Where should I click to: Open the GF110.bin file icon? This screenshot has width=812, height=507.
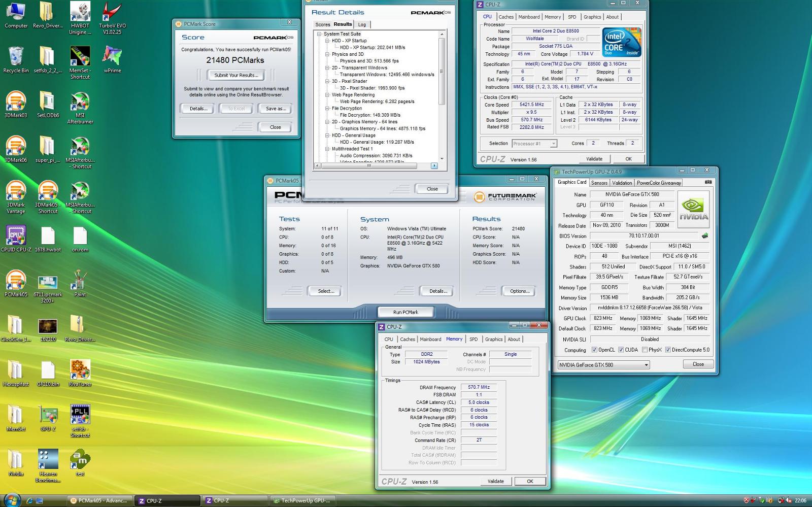point(48,373)
